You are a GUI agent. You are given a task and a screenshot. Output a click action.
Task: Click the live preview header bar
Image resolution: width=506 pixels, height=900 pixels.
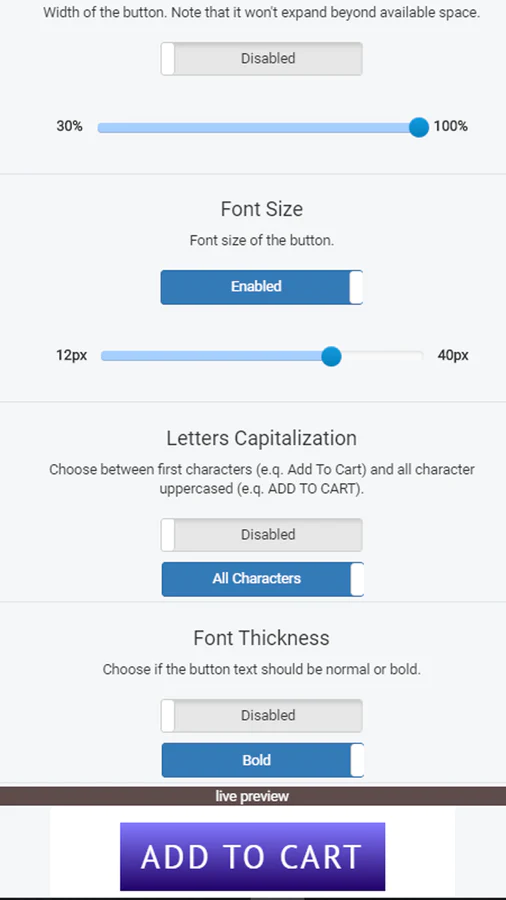[253, 796]
